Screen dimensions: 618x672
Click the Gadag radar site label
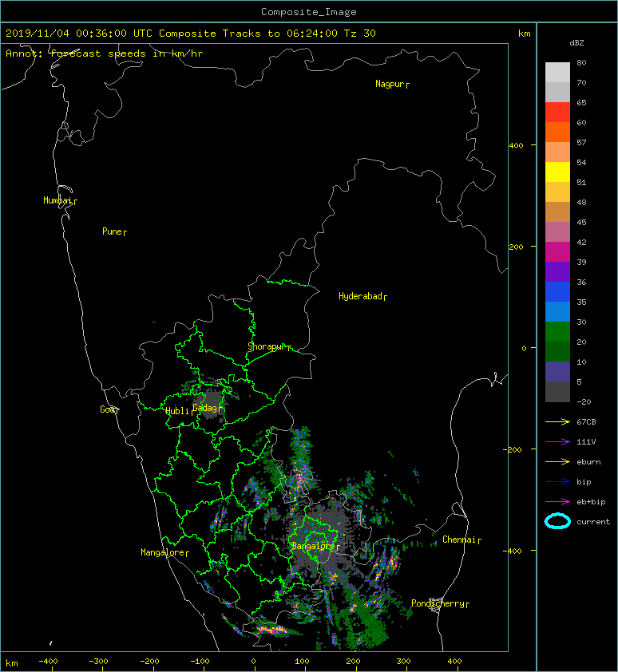pos(207,408)
